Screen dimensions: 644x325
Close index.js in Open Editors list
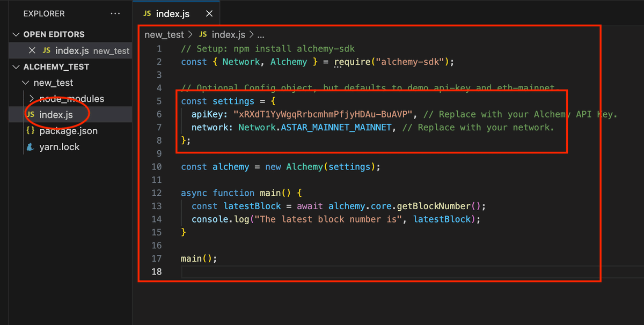click(x=32, y=50)
